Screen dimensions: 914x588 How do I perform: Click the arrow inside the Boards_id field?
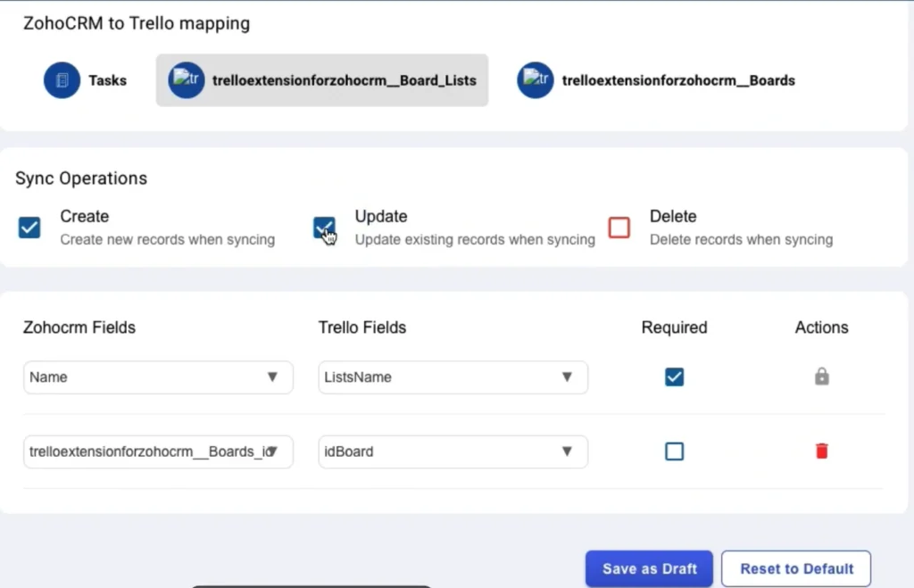click(x=274, y=451)
